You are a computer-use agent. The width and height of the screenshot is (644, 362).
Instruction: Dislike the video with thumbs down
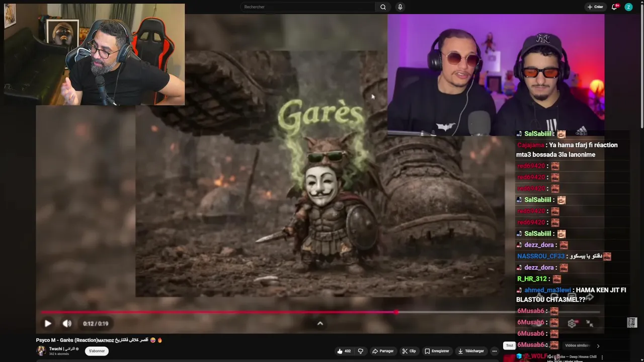(x=360, y=351)
